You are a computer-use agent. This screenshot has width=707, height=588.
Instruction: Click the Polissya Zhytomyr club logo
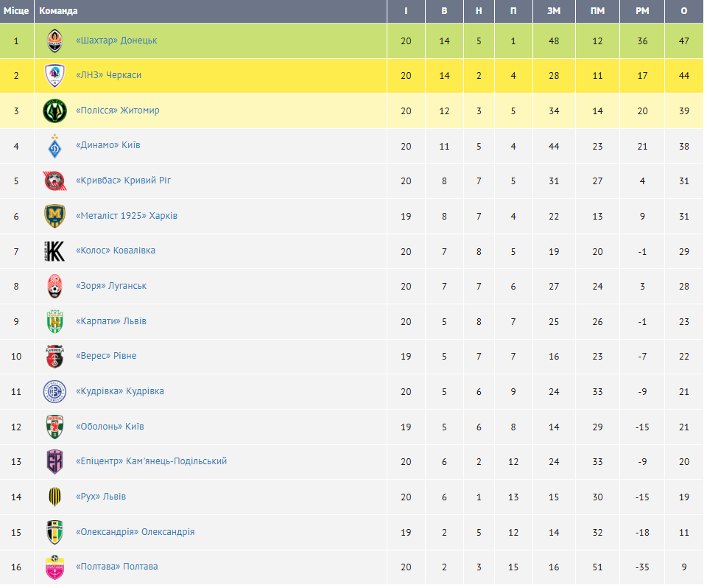click(54, 111)
